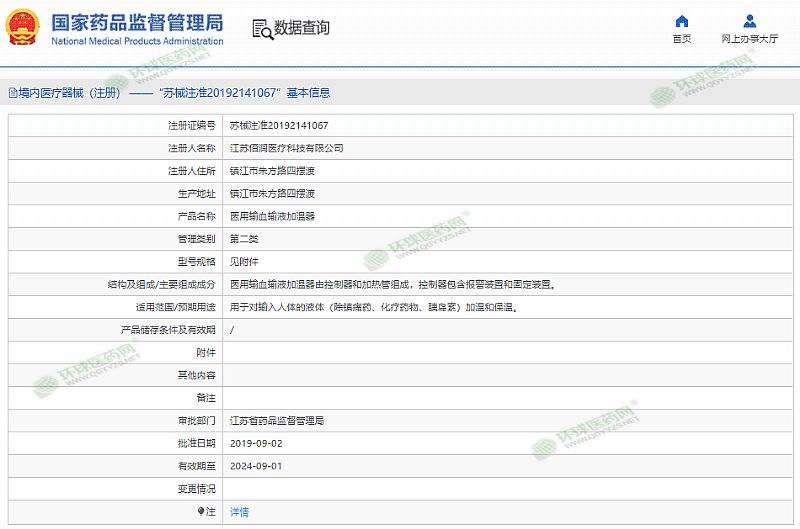The height and width of the screenshot is (529, 800).
Task: Click the 数据查询 heading text
Action: pos(301,28)
